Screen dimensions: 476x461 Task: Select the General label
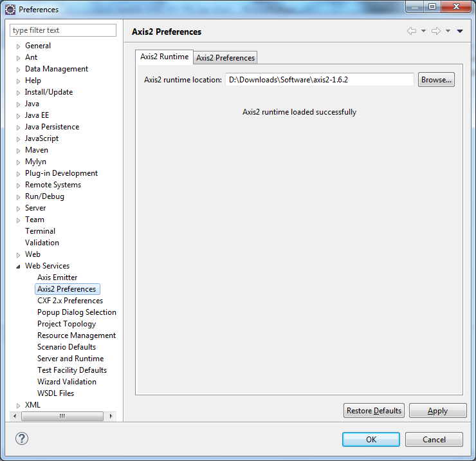pyautogui.click(x=38, y=46)
